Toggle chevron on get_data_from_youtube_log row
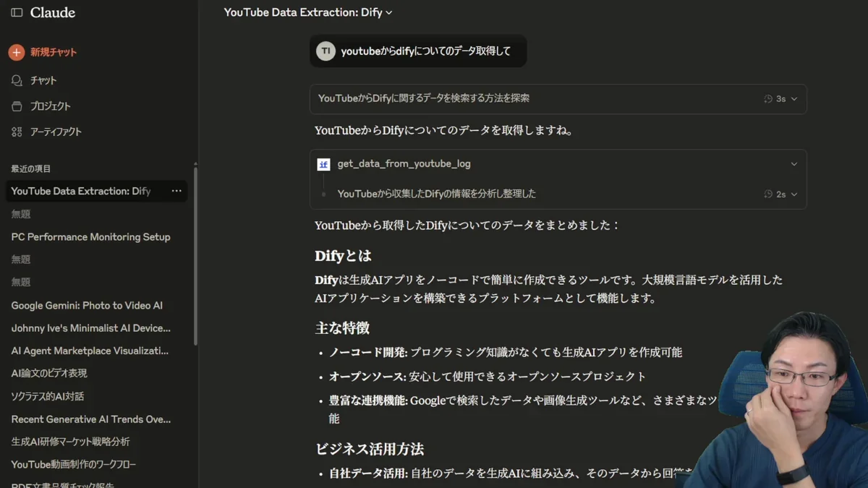 (x=794, y=164)
